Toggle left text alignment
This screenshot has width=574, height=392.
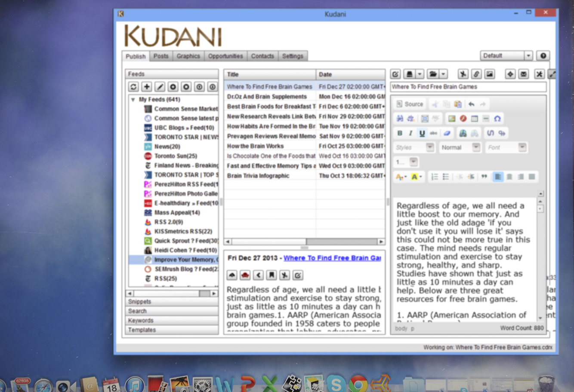[x=498, y=177]
